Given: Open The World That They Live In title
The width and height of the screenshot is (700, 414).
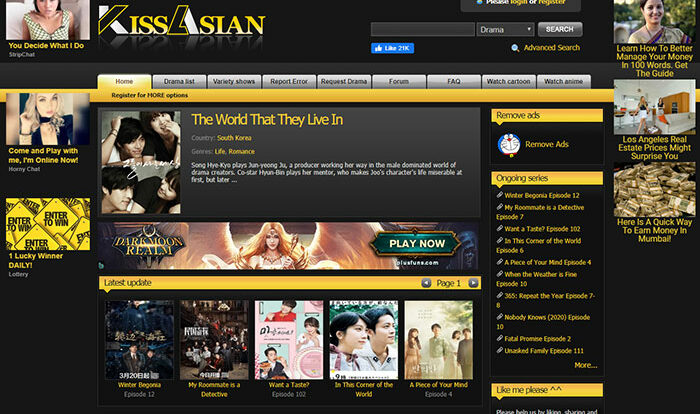Looking at the screenshot, I should click(x=267, y=120).
